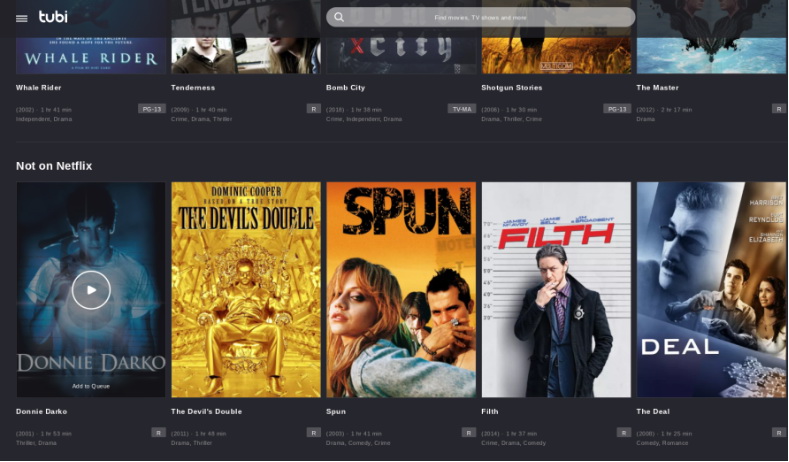Open The Master title link
This screenshot has height=462, width=789.
tap(657, 88)
